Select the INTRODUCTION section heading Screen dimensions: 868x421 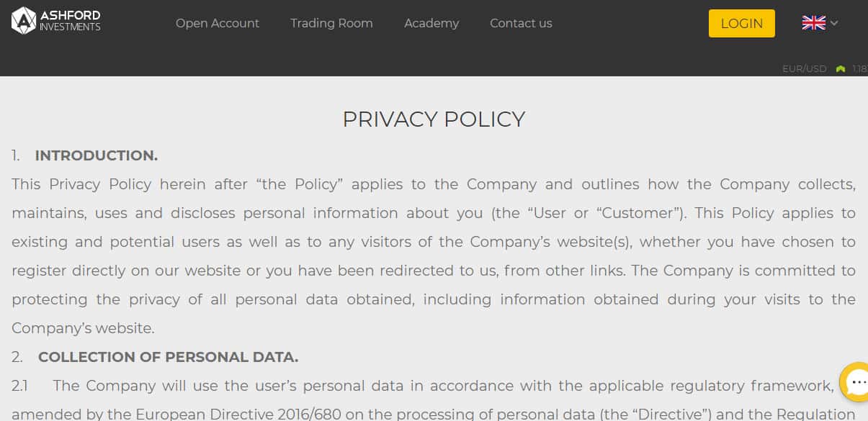pyautogui.click(x=96, y=155)
